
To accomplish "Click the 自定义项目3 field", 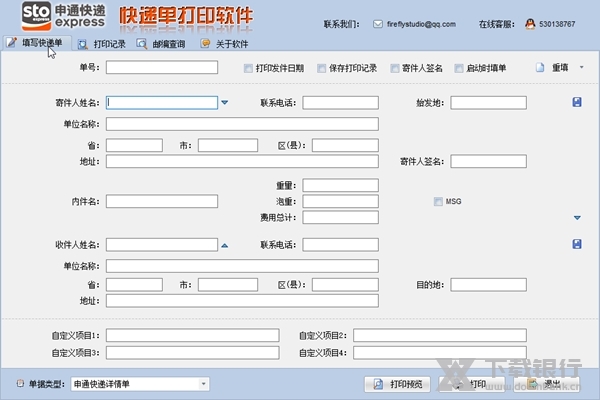I will point(192,353).
